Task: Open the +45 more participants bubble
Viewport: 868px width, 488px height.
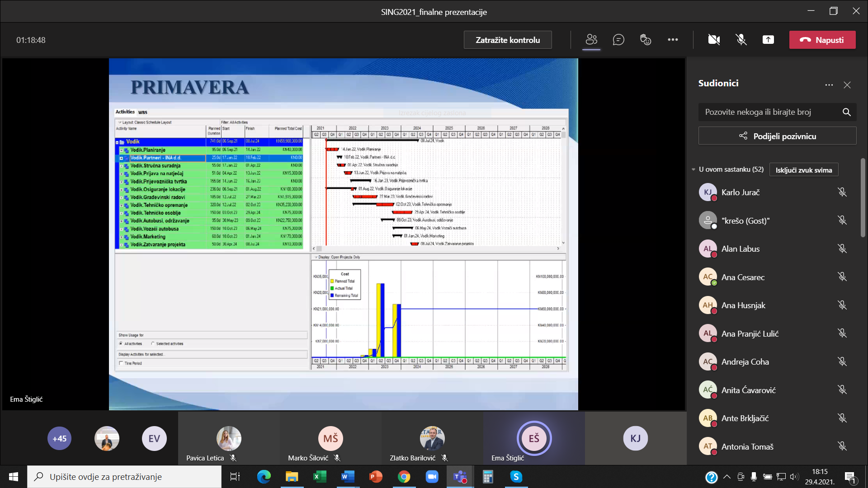Action: click(x=59, y=438)
